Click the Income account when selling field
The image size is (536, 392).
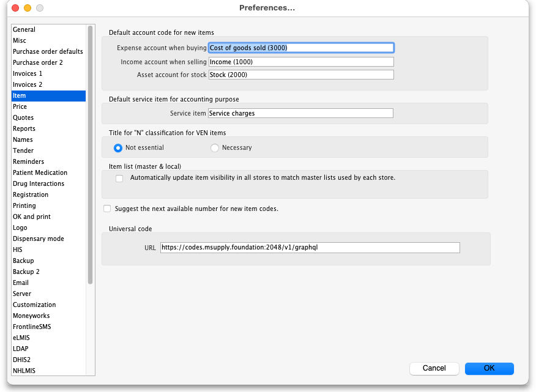tap(300, 62)
